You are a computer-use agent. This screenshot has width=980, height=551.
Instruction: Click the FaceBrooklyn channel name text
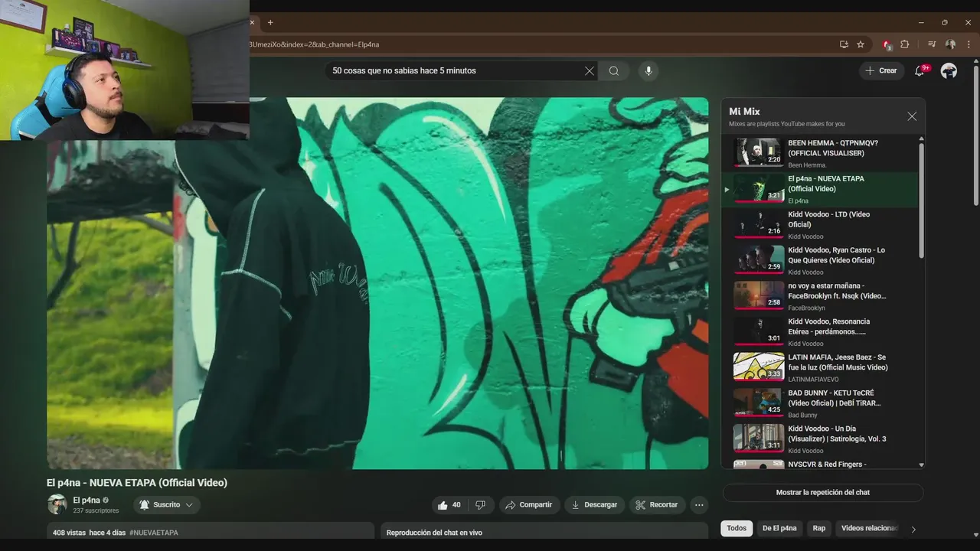(x=806, y=308)
